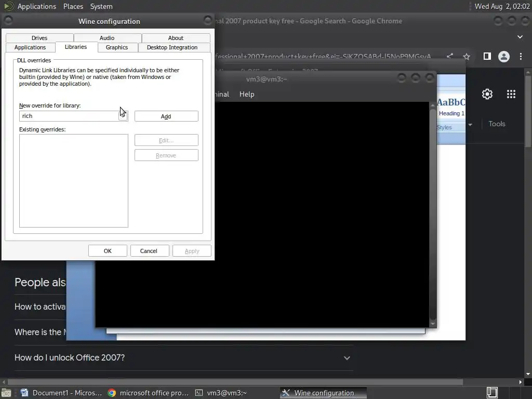Click the show desktop icon in the bottom panel
532x399 pixels.
click(x=6, y=393)
